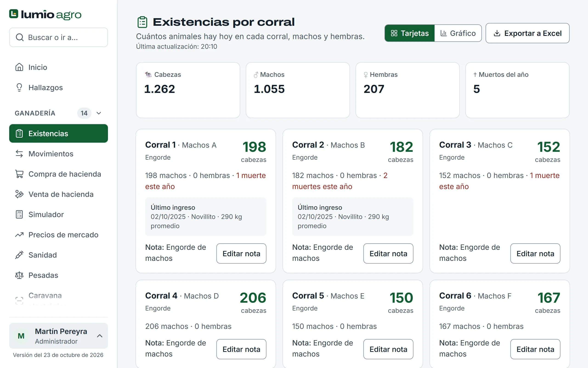
Task: Focus the Buscar o ir a search field
Action: (59, 37)
